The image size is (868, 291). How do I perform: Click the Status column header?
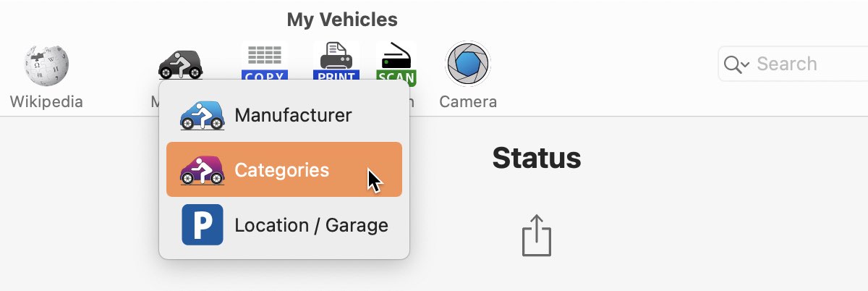pos(537,157)
